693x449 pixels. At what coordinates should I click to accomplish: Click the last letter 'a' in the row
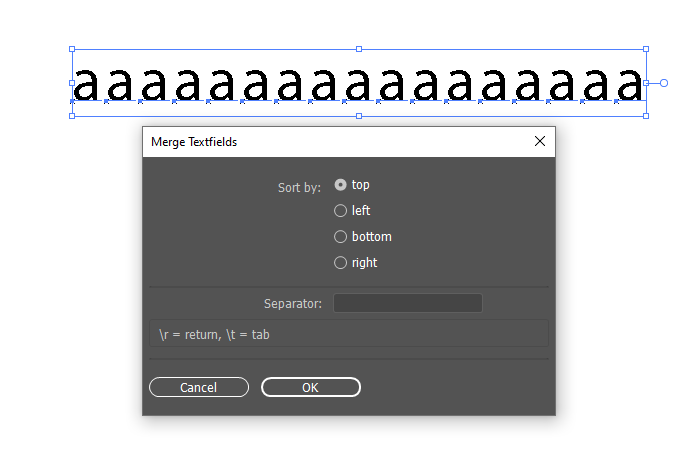[629, 86]
